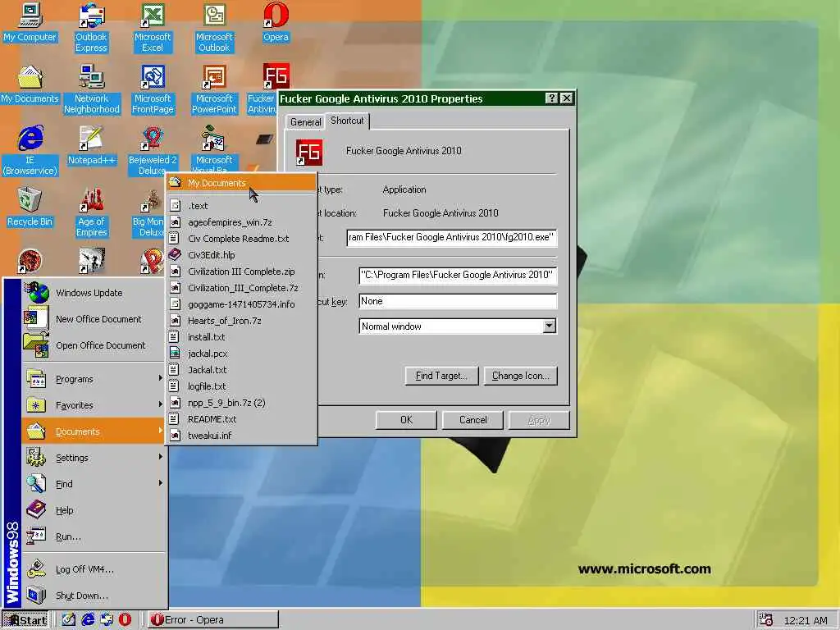Expand Documents submenu
Viewport: 840px width, 630px height.
click(94, 431)
